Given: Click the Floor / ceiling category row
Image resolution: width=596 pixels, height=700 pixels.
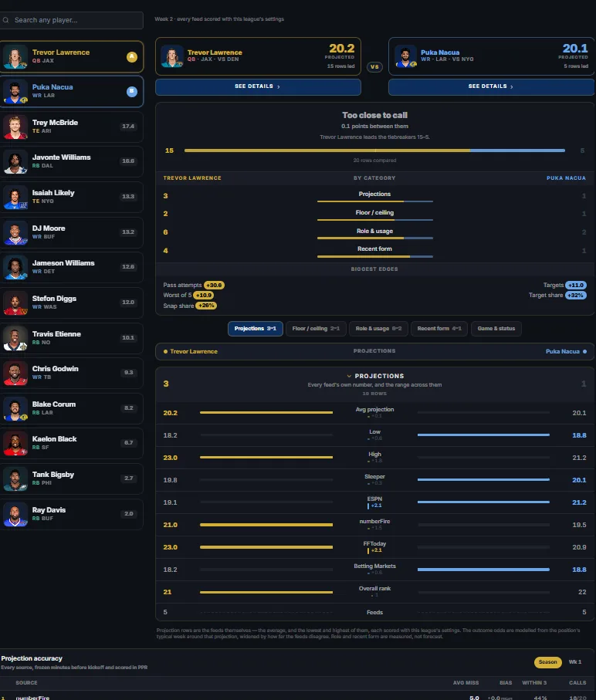Looking at the screenshot, I should (374, 215).
